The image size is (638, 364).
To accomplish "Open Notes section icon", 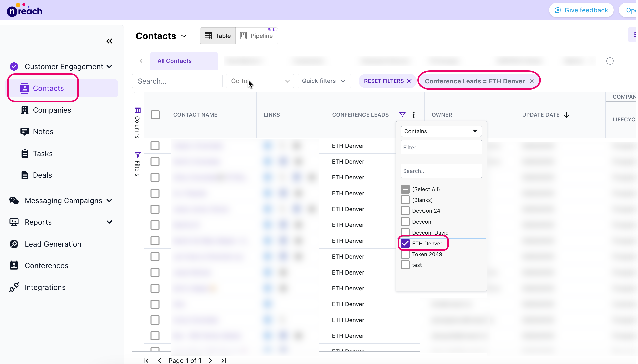I will (25, 132).
